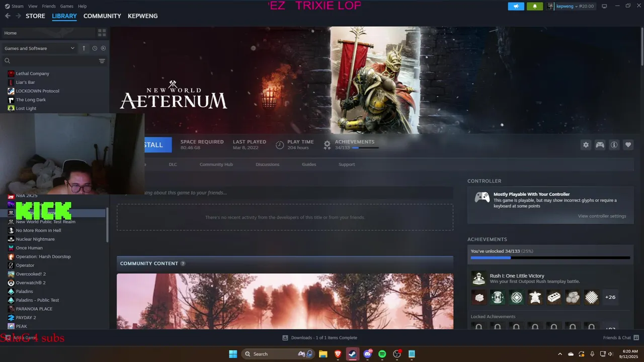View the hourglass achievement icon
644x362 pixels.
coord(498,297)
